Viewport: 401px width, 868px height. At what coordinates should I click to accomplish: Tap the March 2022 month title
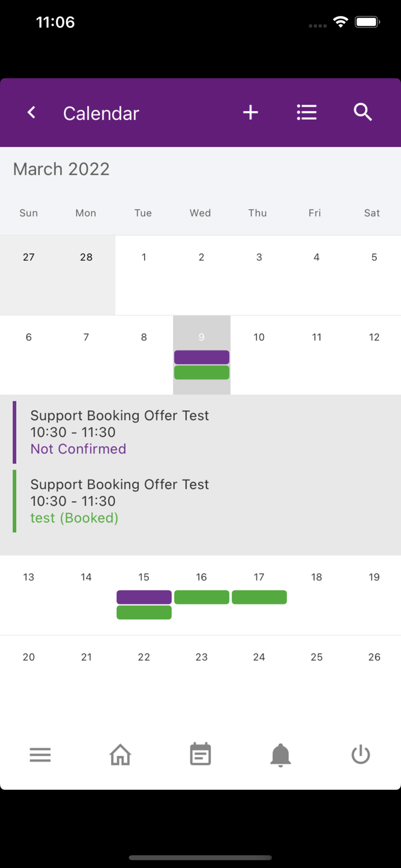tap(61, 169)
